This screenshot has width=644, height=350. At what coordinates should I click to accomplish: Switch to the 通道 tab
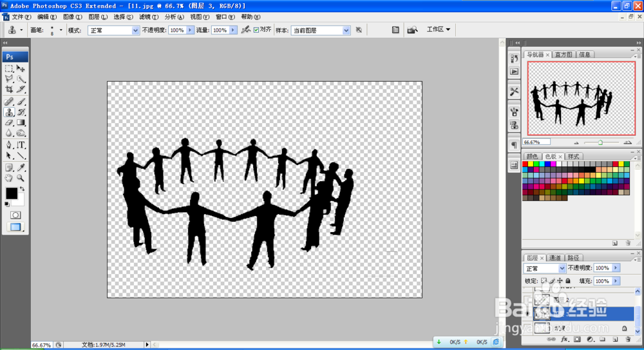coord(555,258)
